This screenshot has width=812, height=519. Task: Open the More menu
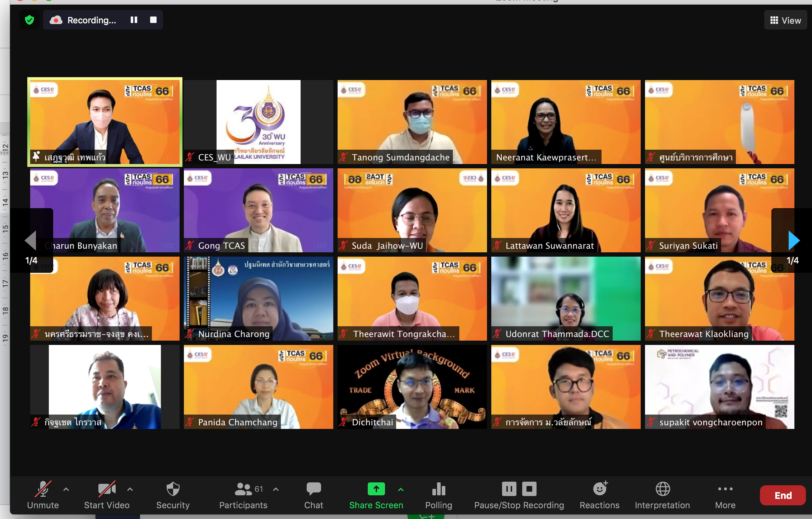(x=725, y=489)
